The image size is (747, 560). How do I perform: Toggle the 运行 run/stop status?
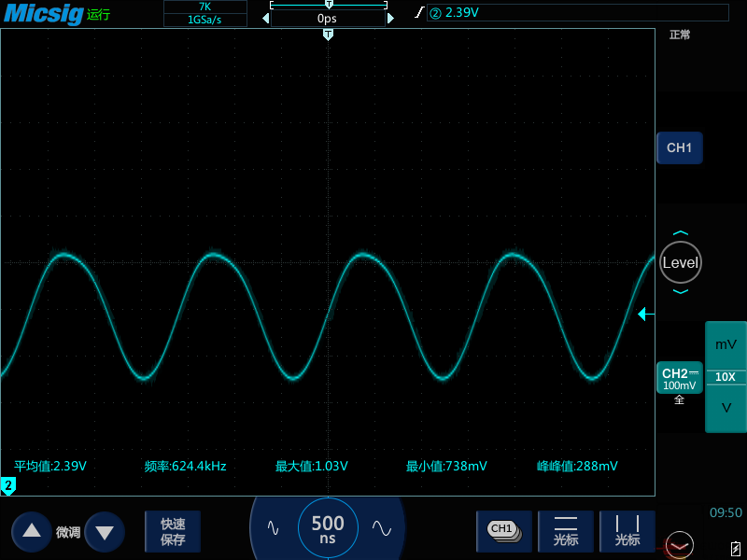[x=99, y=15]
